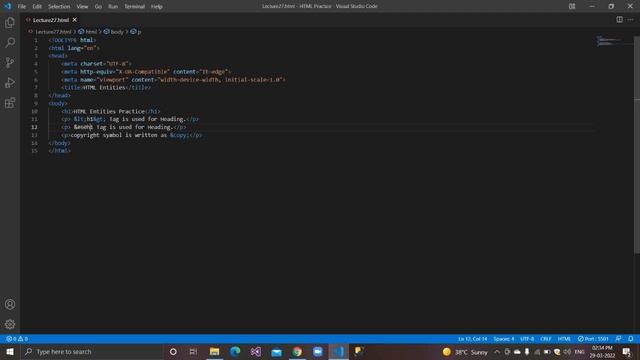640x360 pixels.
Task: Click the closing html tag on line 15
Action: [x=60, y=151]
